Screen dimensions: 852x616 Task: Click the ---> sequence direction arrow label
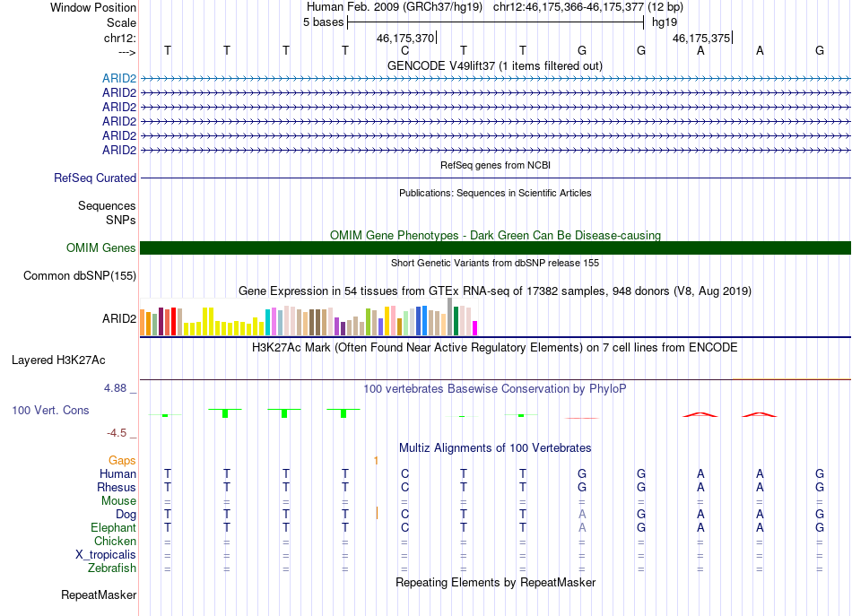[126, 52]
